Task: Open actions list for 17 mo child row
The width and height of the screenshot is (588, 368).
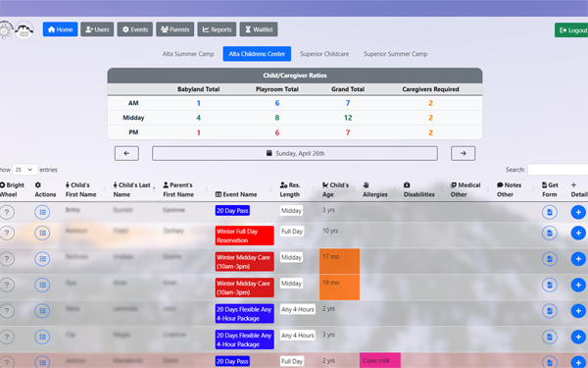Action: [x=42, y=259]
